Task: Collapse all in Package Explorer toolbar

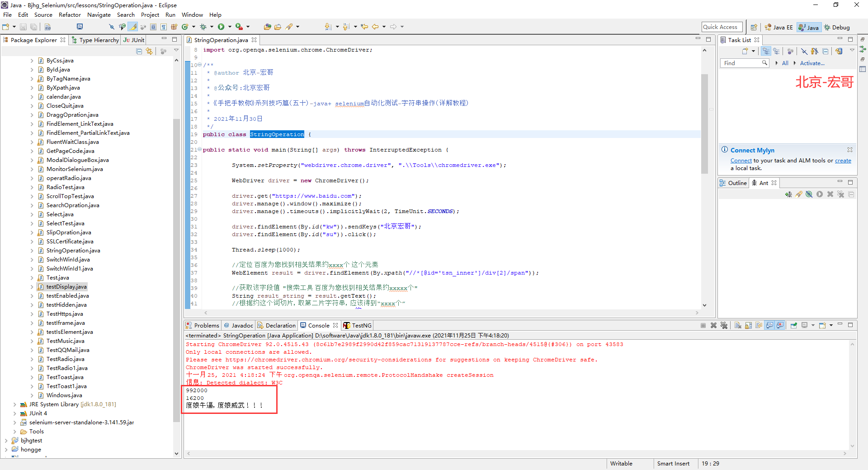Action: (139, 51)
